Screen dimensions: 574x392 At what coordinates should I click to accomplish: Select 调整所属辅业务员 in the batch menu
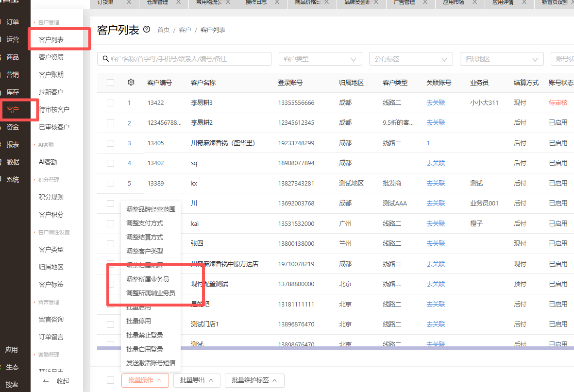click(x=151, y=293)
